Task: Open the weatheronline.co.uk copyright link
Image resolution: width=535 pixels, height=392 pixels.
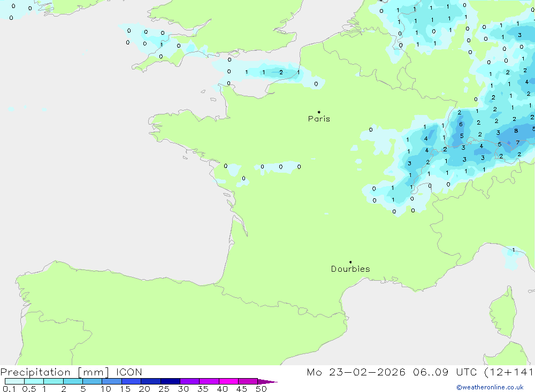Action: pos(490,387)
